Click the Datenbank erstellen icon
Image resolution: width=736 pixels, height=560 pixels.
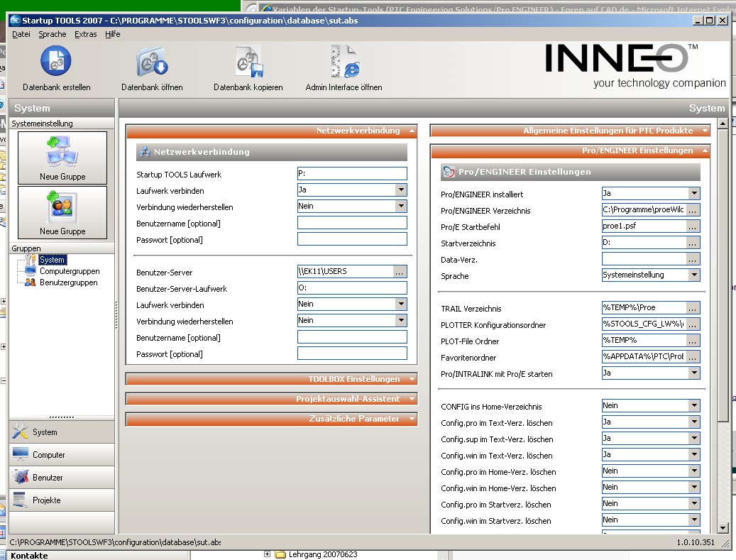[x=56, y=61]
